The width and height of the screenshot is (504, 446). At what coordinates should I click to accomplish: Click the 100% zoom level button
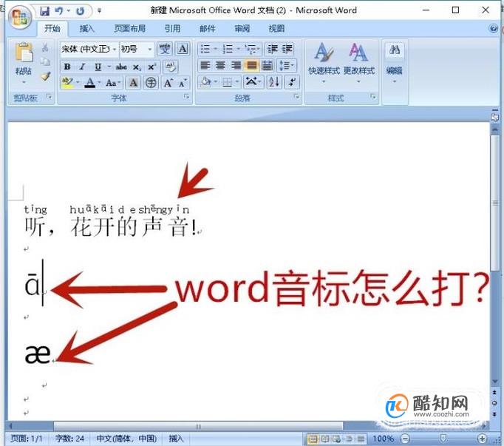[x=383, y=439]
